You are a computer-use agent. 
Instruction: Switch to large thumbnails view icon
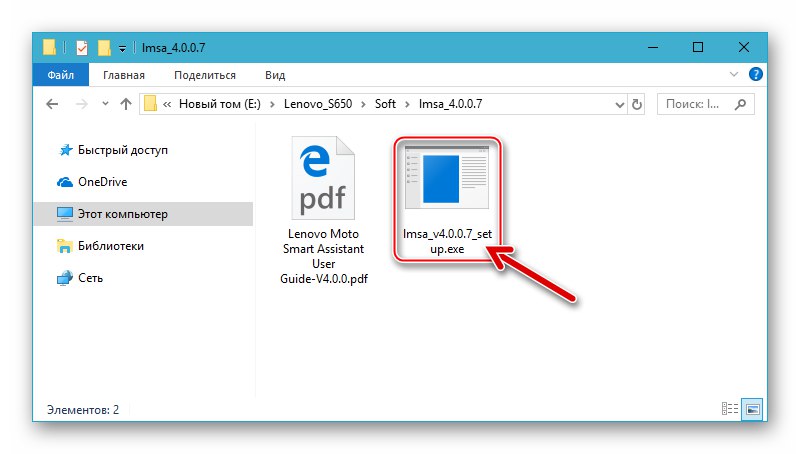(x=753, y=409)
